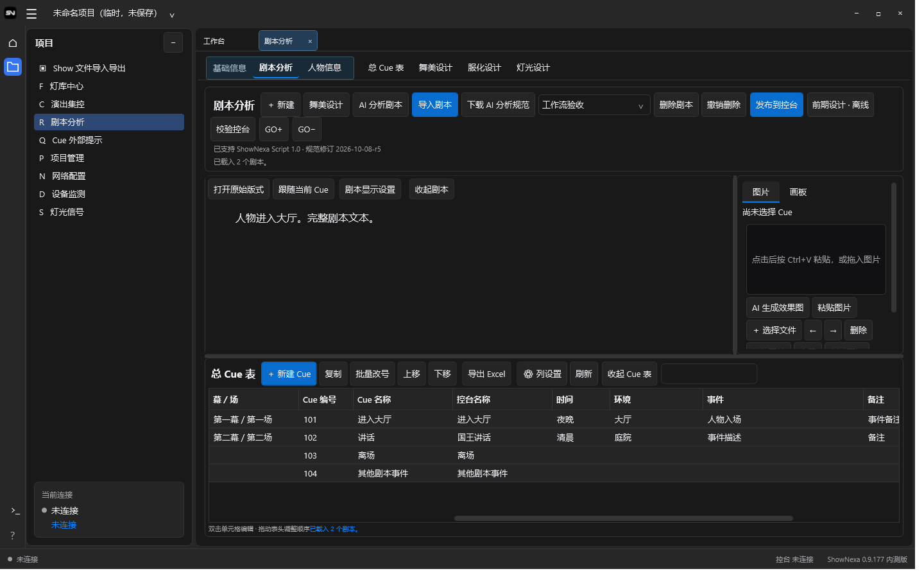924x578 pixels.
Task: Click 发布到控台 button
Action: 776,105
